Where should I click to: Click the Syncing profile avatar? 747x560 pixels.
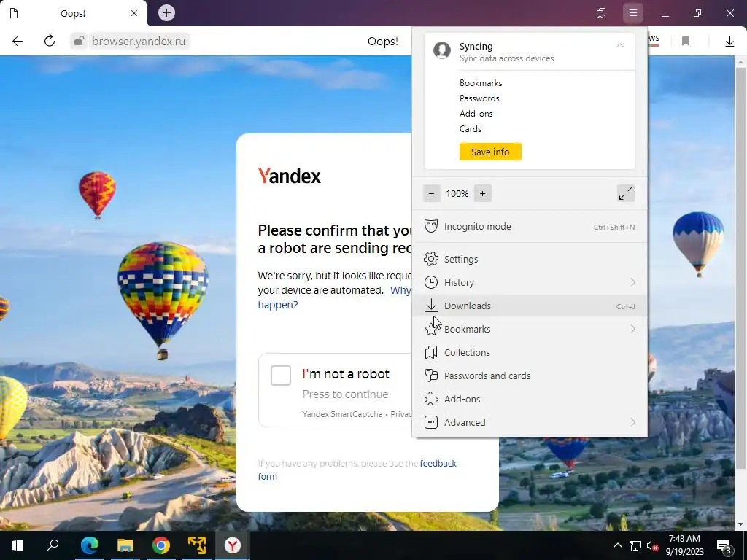(x=442, y=50)
